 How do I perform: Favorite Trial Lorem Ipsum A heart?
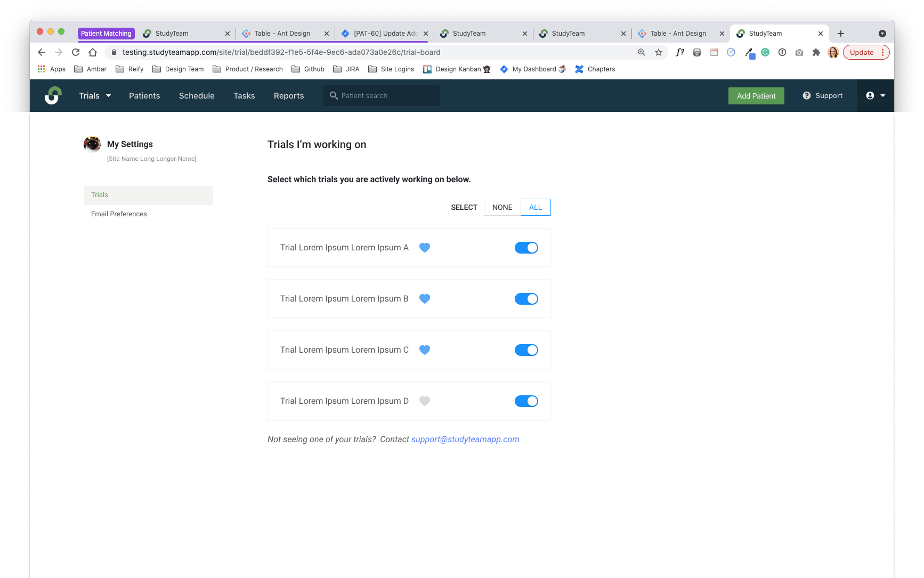(x=425, y=248)
